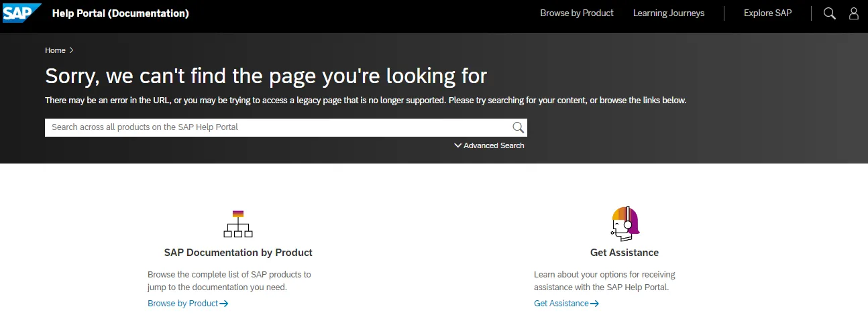Follow the Get Assistance link below the description

tap(561, 304)
